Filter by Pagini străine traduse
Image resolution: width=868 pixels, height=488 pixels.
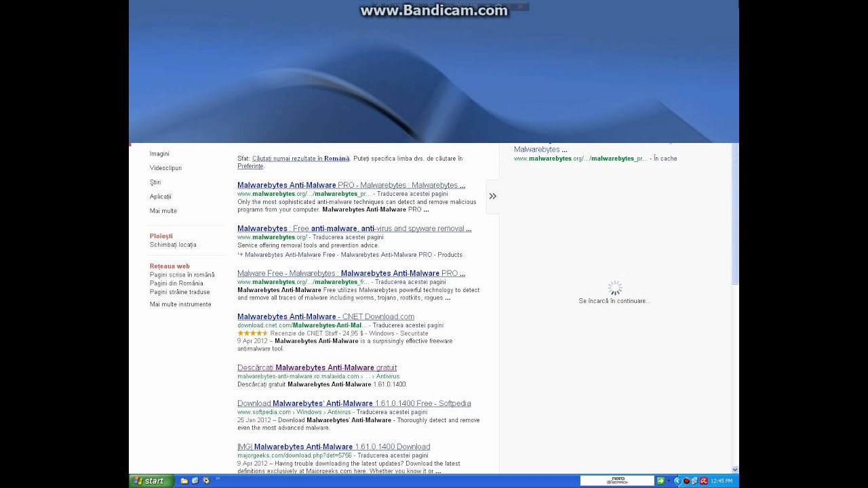[180, 292]
